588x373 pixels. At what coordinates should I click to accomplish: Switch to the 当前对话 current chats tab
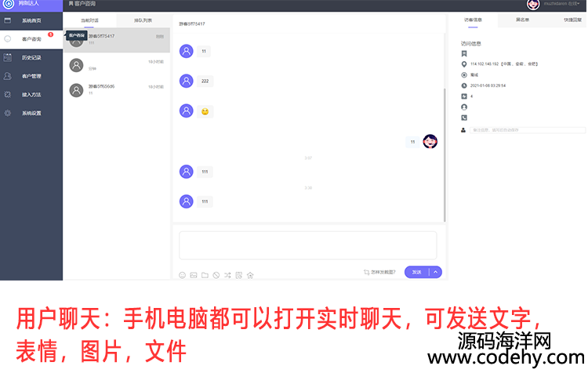click(x=89, y=20)
